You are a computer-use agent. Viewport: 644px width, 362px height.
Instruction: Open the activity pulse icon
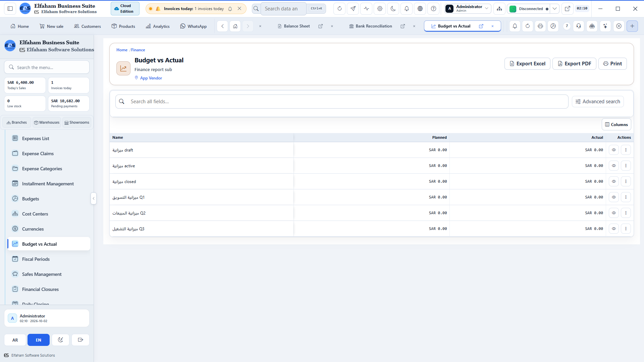click(366, 9)
